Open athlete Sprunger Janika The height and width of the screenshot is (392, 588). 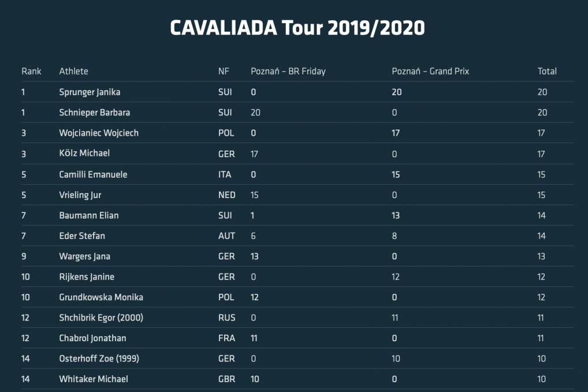coord(90,92)
